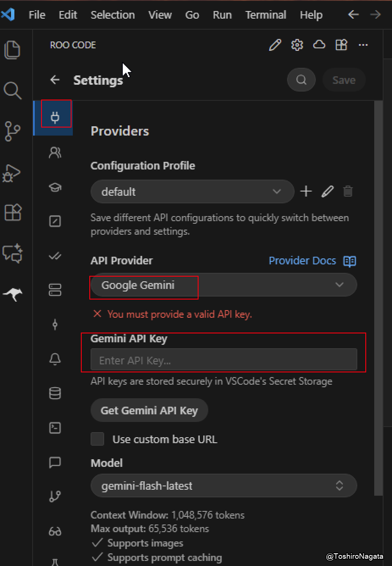
Task: Open the Source Control view
Action: click(x=12, y=131)
